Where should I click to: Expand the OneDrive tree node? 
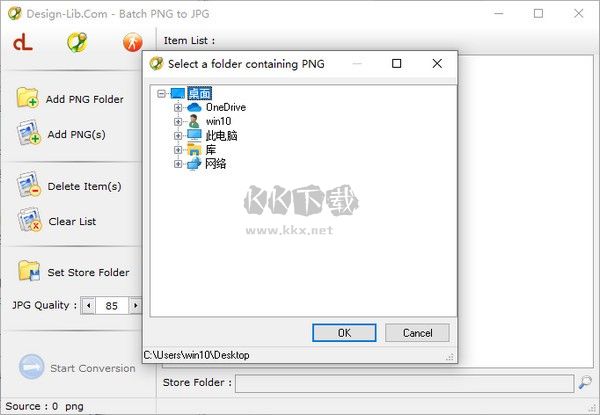point(178,107)
